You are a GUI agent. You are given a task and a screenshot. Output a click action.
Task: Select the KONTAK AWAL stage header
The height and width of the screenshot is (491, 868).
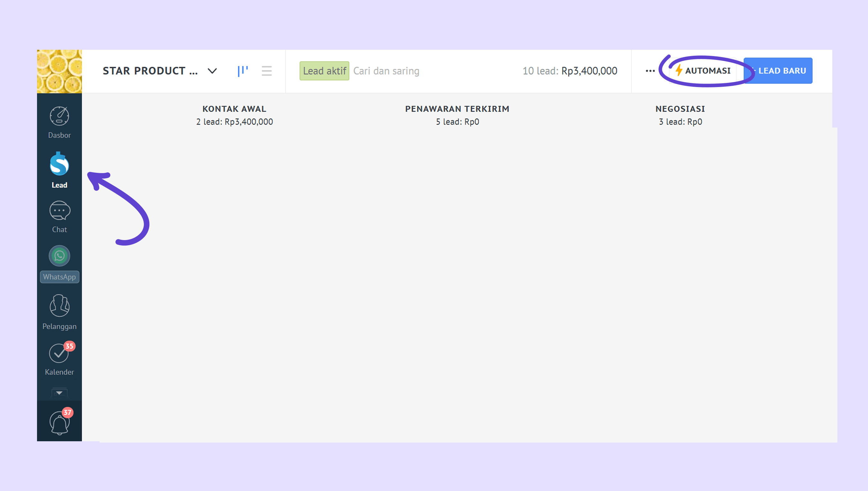[234, 109]
